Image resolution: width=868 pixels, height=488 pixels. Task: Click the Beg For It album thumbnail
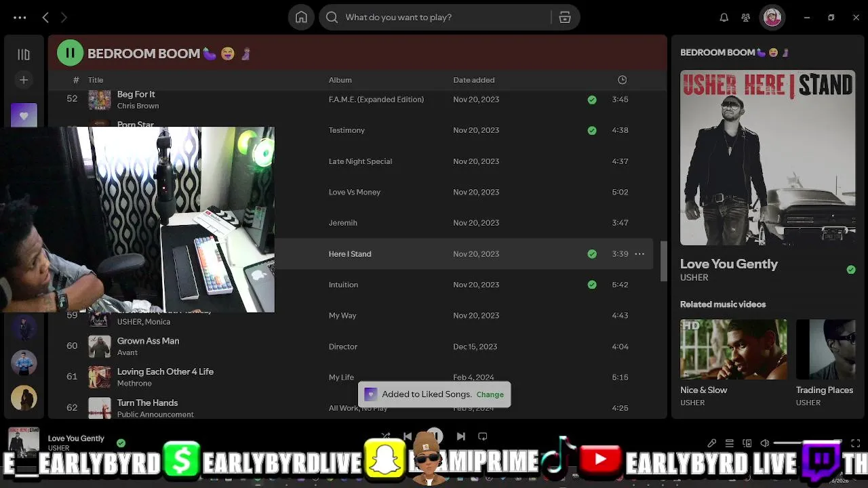click(x=100, y=100)
